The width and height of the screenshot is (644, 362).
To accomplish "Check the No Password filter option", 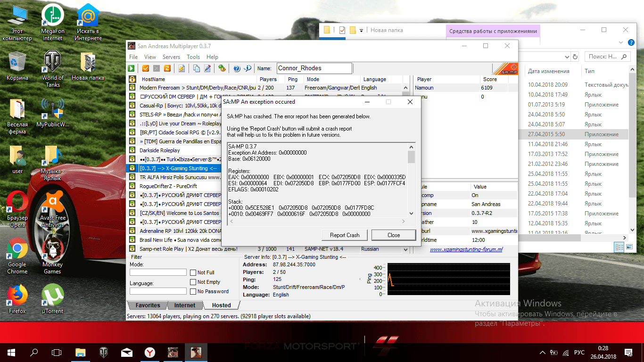I will coord(193,291).
